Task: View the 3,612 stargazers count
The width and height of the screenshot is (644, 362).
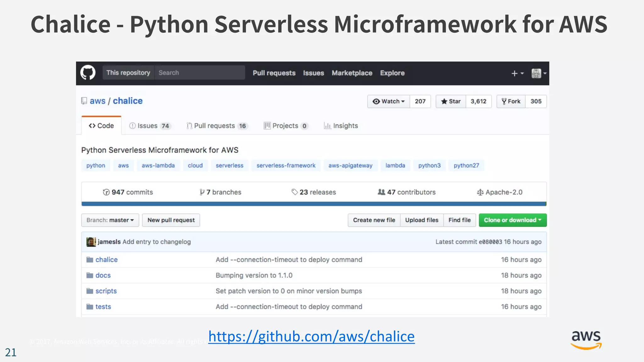Action: pos(479,101)
